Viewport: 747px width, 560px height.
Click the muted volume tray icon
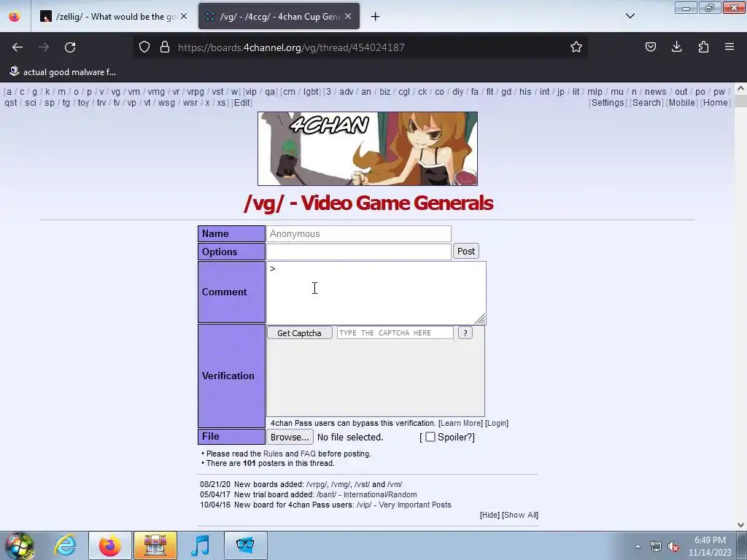click(673, 546)
